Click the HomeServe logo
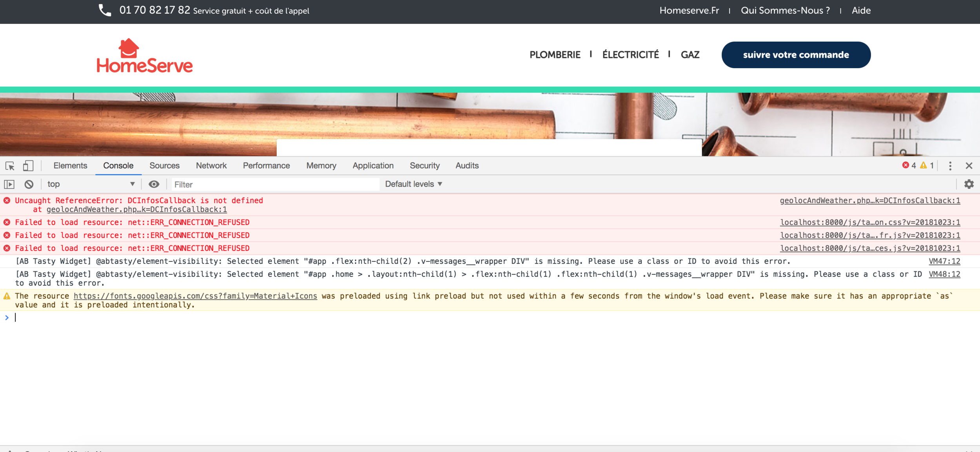Screen dimensions: 980x452 click(x=145, y=56)
